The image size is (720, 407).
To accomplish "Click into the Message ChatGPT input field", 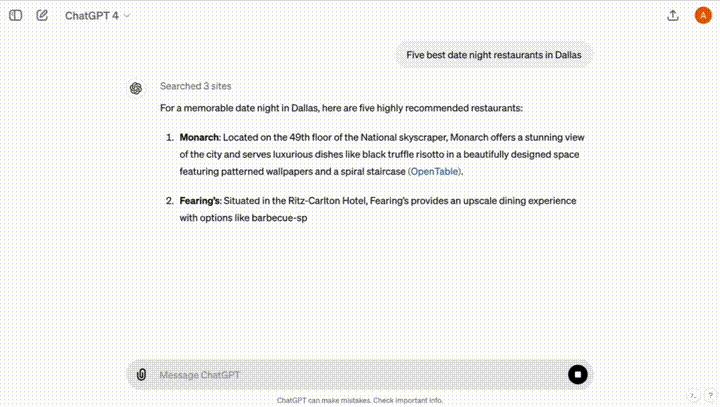I will tap(350, 374).
